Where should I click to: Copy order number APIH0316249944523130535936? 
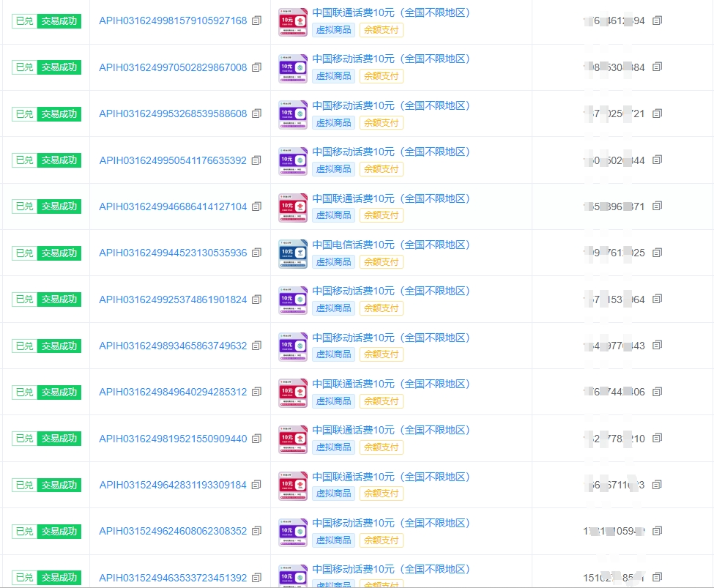point(257,253)
